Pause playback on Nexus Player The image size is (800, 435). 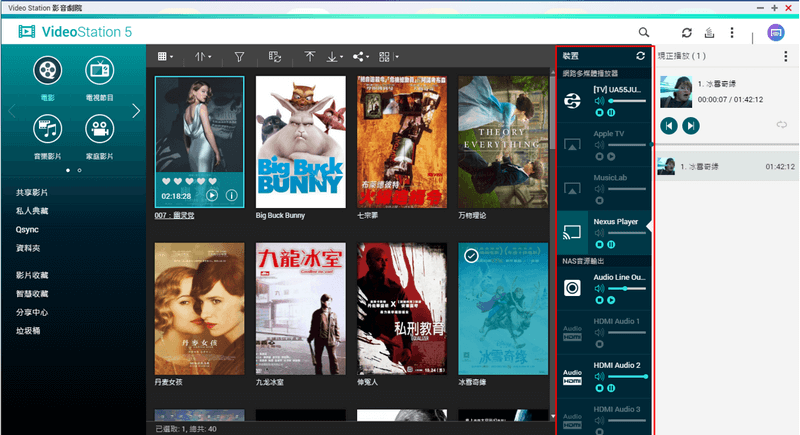(x=611, y=245)
